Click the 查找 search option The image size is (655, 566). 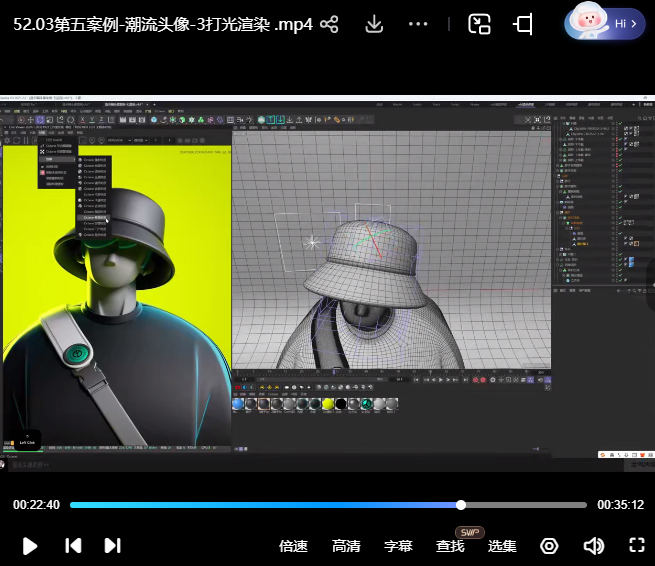click(x=450, y=546)
